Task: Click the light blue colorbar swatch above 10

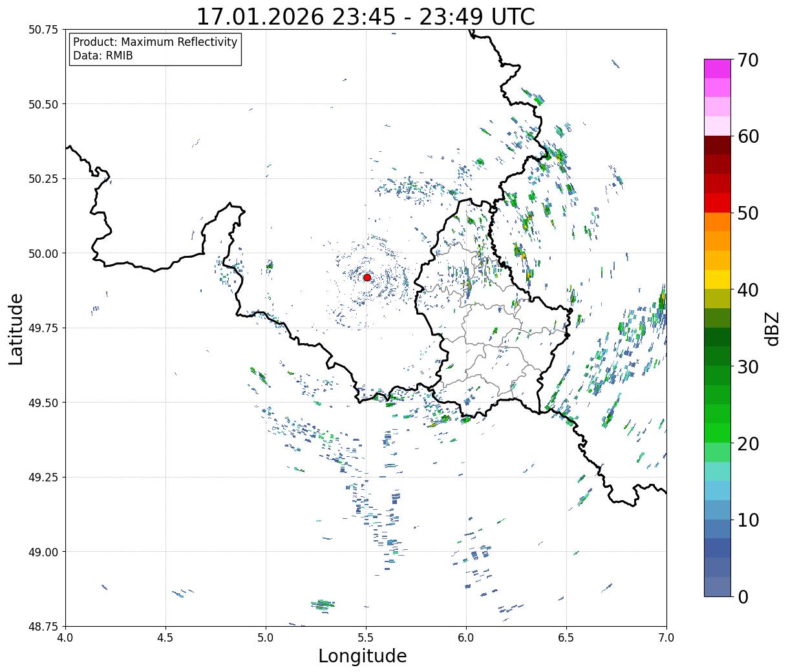Action: (x=718, y=490)
